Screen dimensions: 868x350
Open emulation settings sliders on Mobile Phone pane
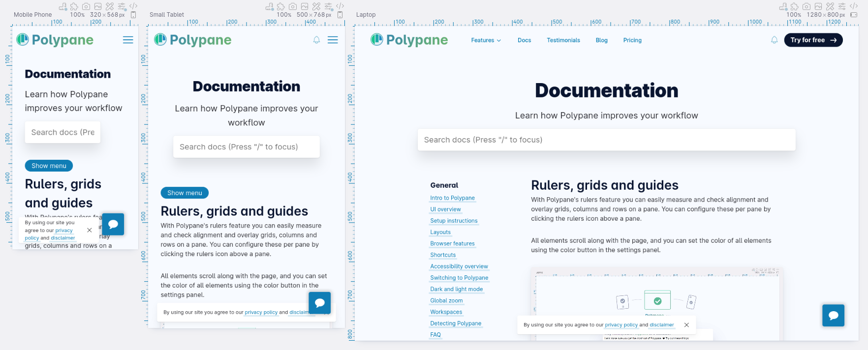[x=122, y=6]
